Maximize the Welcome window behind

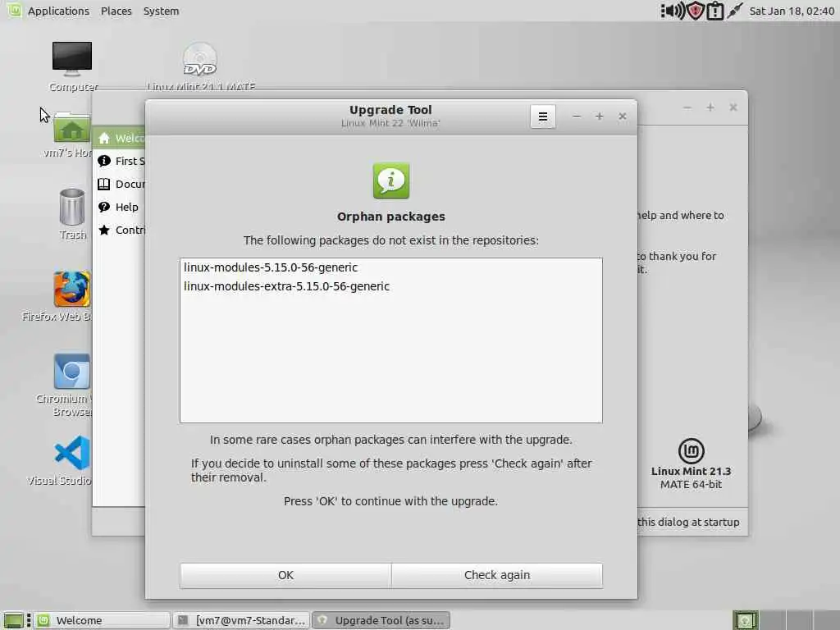coord(710,107)
